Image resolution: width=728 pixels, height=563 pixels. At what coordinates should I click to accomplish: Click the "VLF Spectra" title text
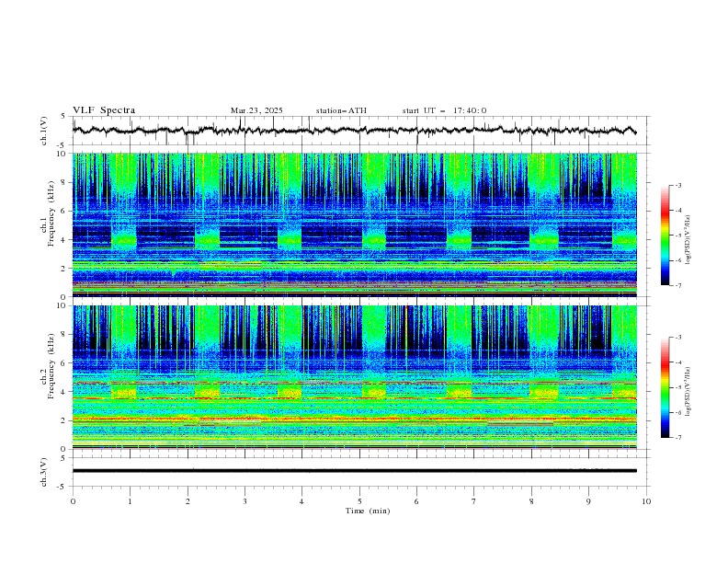(104, 110)
